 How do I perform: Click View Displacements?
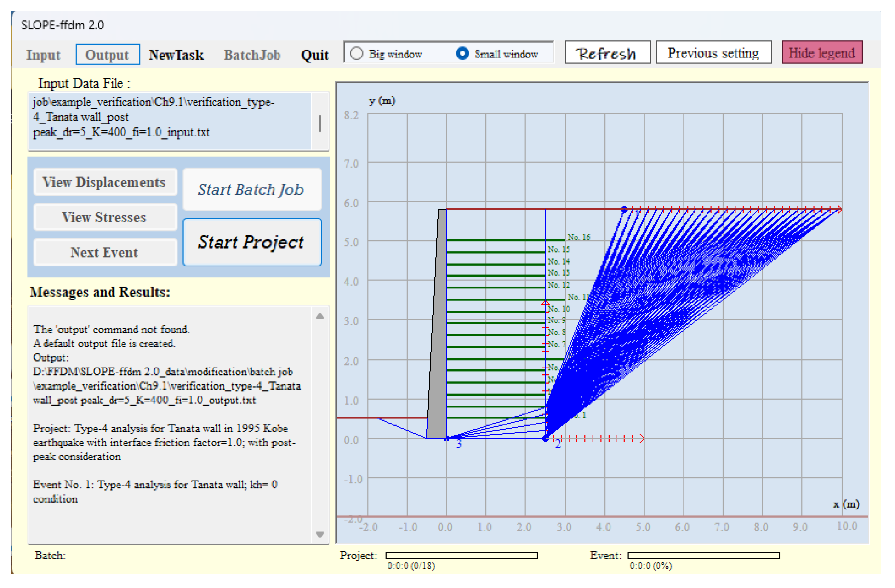pyautogui.click(x=104, y=182)
